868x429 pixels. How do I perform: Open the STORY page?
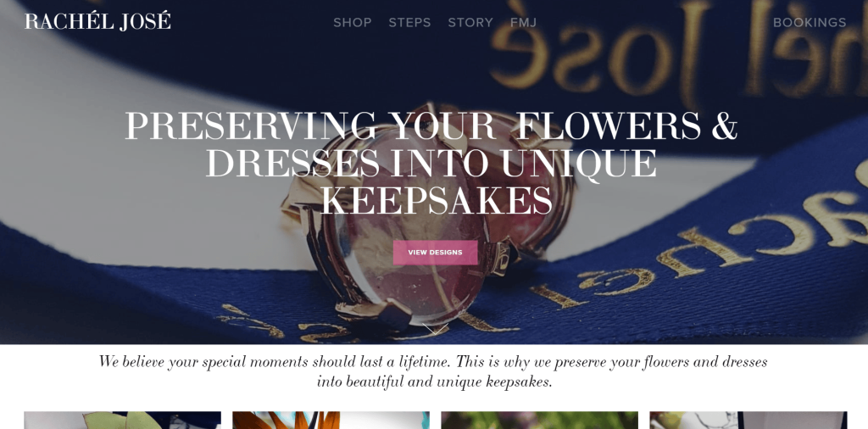(x=470, y=23)
